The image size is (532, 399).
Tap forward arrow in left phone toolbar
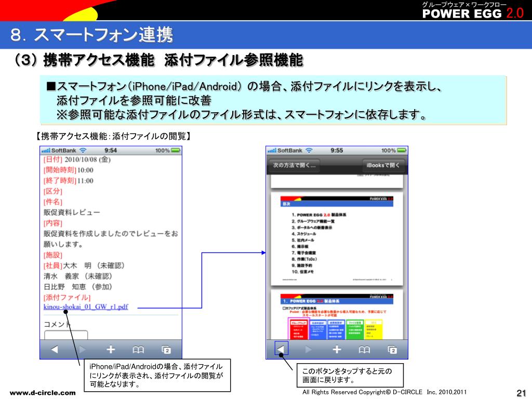[82, 349]
